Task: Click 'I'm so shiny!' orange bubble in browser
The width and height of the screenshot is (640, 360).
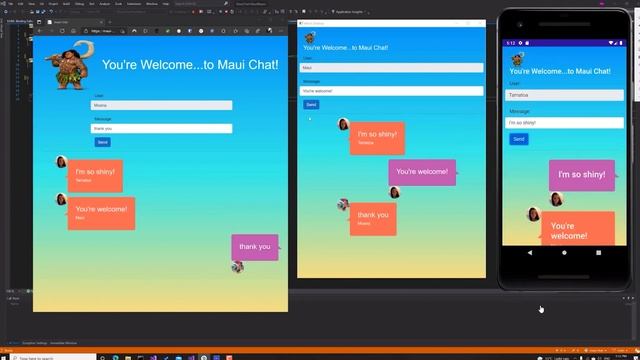Action: pos(95,176)
